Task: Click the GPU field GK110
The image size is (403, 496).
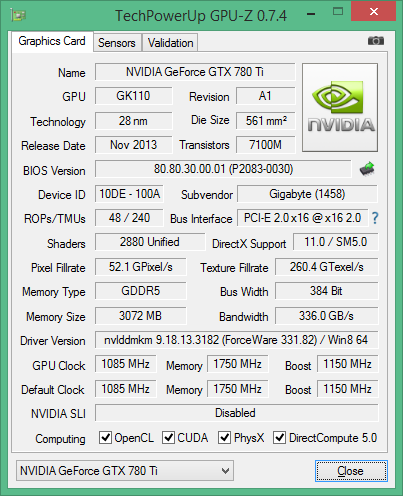Action: (133, 96)
